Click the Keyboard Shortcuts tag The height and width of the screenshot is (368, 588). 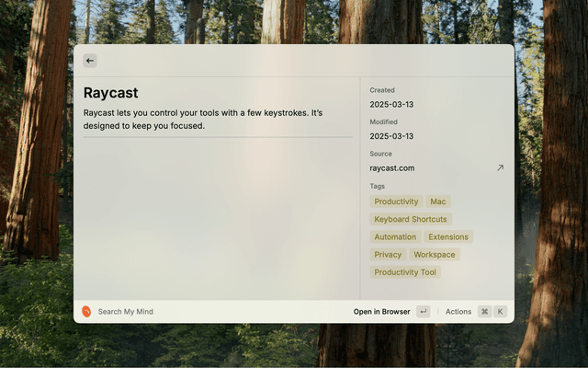[411, 219]
